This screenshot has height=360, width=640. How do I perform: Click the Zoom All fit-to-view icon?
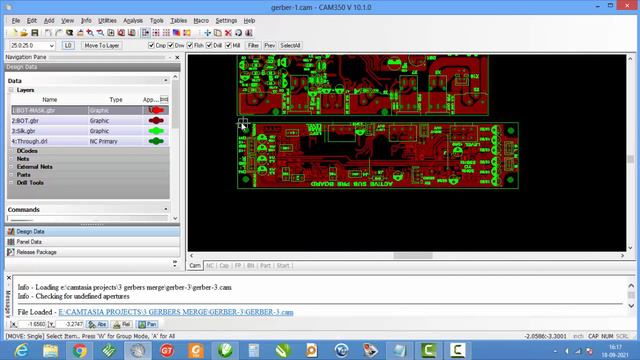pos(111,33)
